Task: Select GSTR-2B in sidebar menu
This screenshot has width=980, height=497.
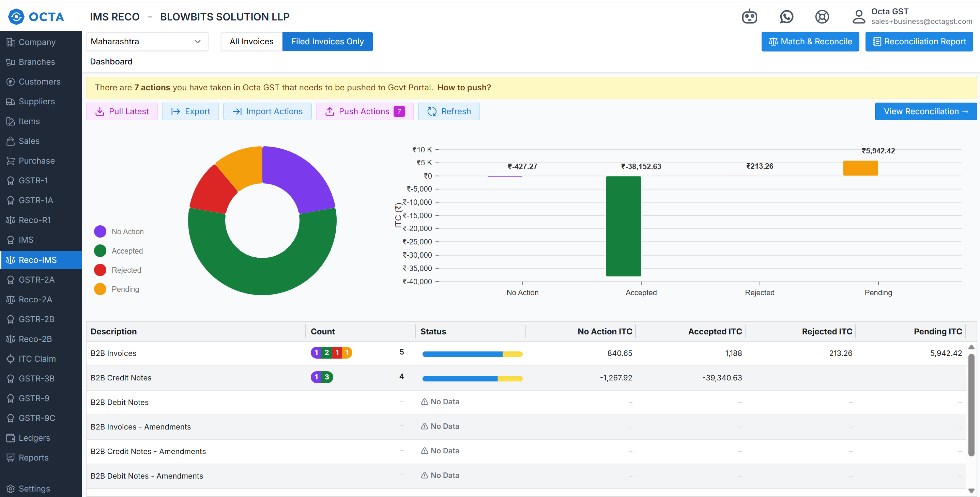Action: tap(36, 319)
